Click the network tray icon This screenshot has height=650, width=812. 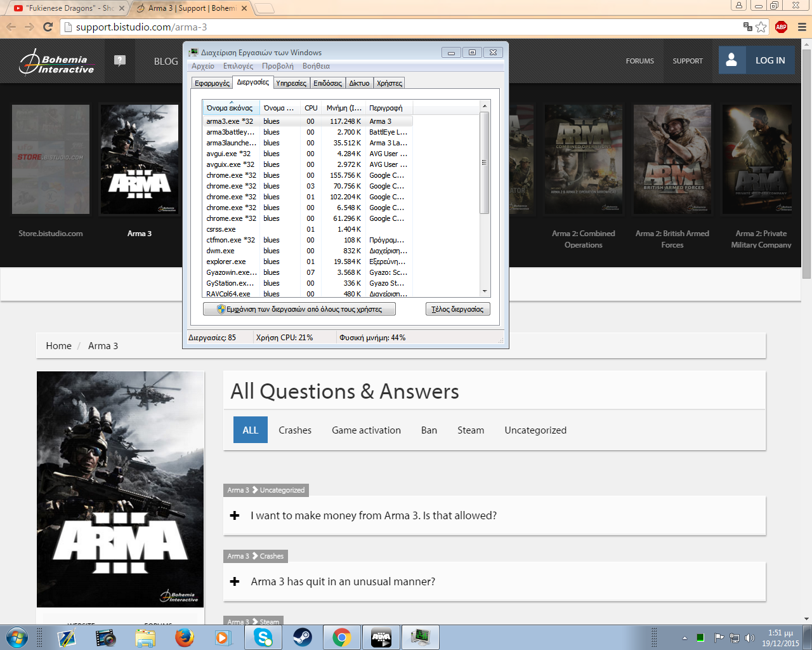[x=734, y=637]
